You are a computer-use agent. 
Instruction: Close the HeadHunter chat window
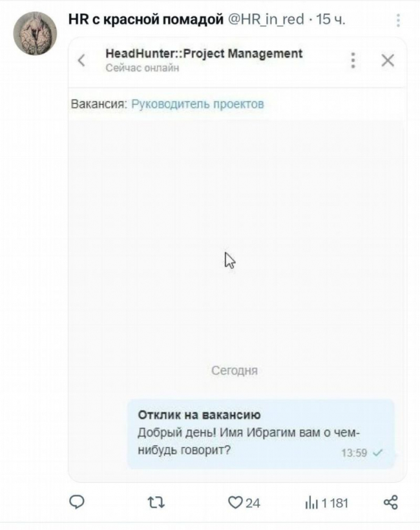pos(388,61)
